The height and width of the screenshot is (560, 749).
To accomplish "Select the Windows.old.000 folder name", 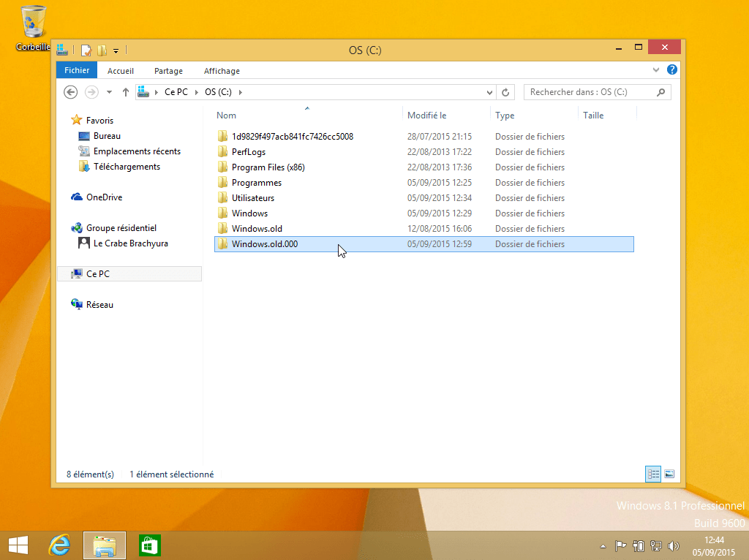I will (x=265, y=244).
